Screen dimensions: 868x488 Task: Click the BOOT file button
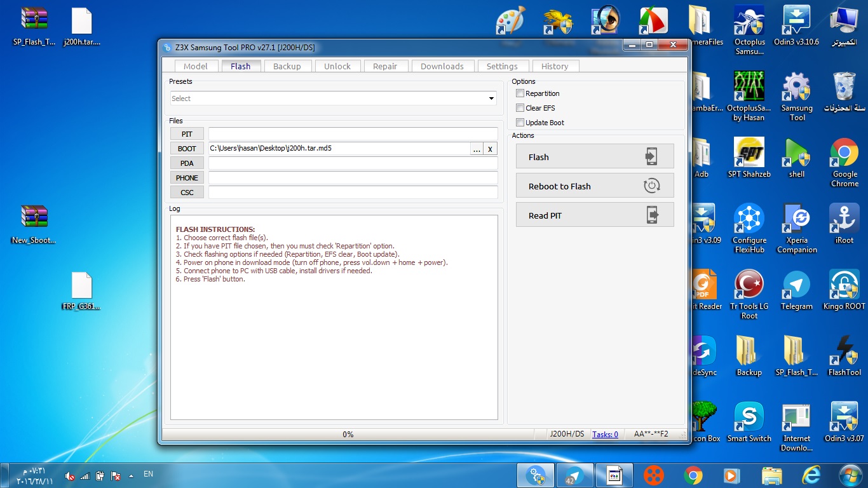[x=187, y=149]
